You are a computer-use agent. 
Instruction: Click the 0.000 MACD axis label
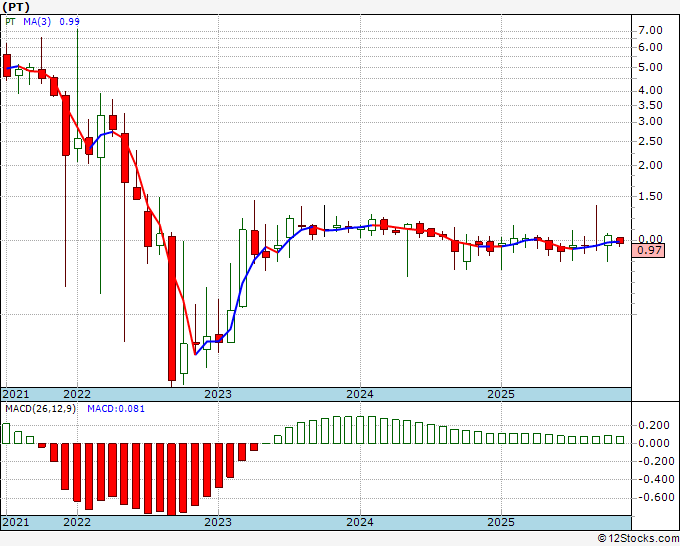[654, 443]
